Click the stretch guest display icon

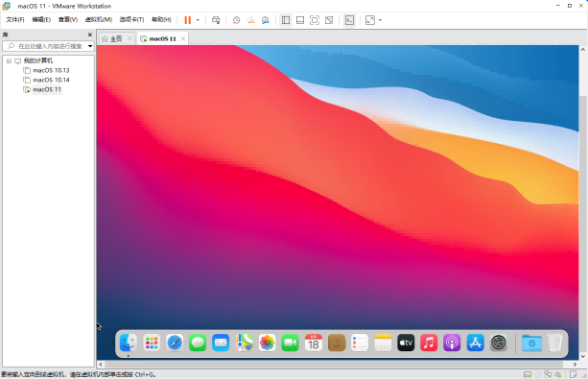pyautogui.click(x=370, y=20)
